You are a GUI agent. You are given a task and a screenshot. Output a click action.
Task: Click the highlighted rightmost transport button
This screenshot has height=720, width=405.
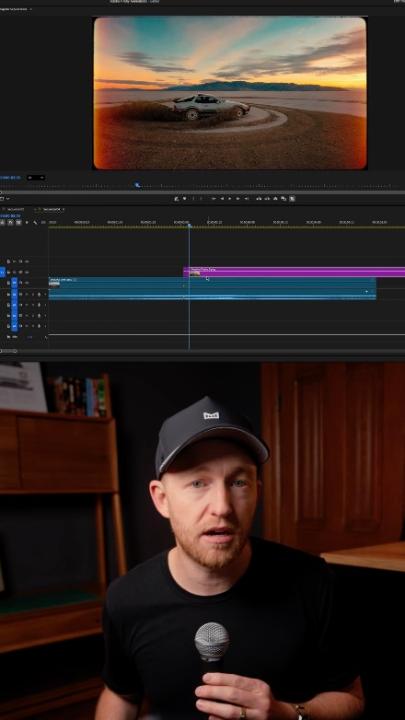tap(292, 198)
